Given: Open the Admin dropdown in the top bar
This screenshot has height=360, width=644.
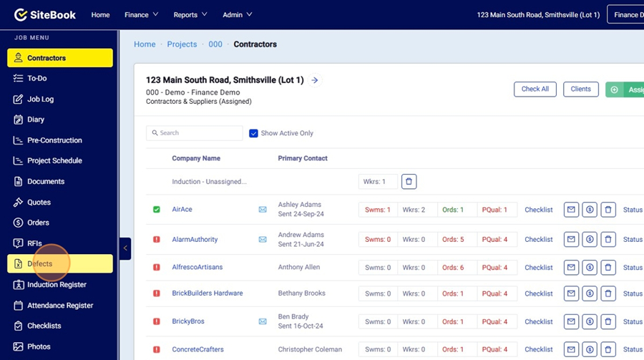Looking at the screenshot, I should [237, 14].
